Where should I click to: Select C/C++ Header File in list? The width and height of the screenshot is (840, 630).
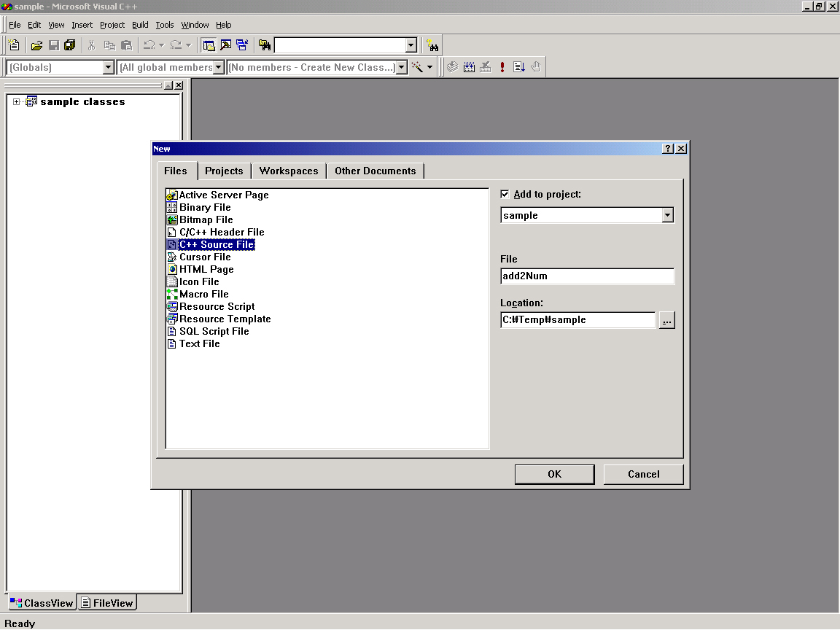216,232
